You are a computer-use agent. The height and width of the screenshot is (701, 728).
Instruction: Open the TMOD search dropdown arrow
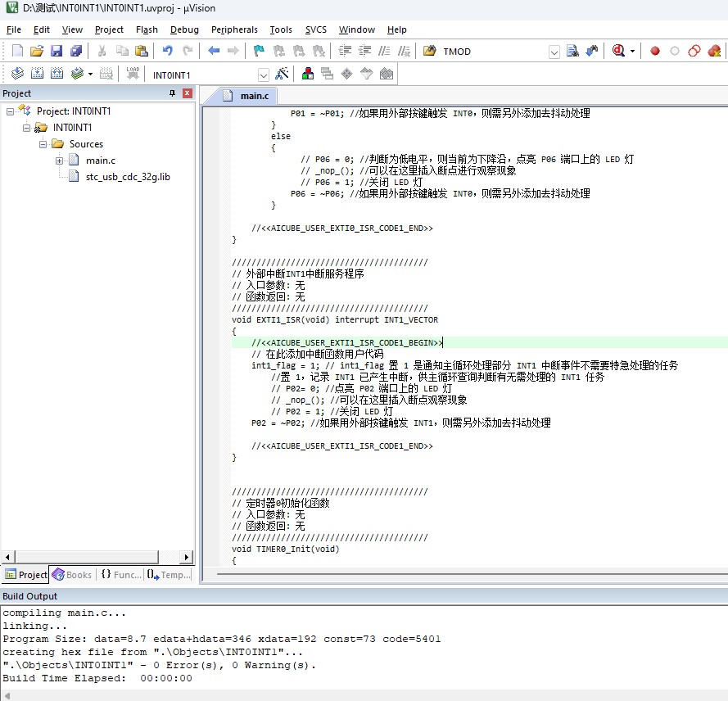coord(554,52)
